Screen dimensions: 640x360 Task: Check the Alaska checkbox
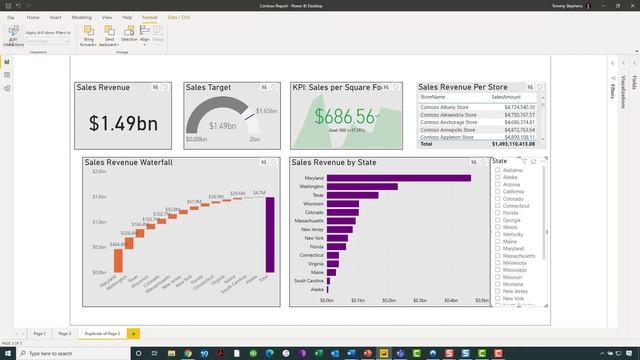[498, 177]
